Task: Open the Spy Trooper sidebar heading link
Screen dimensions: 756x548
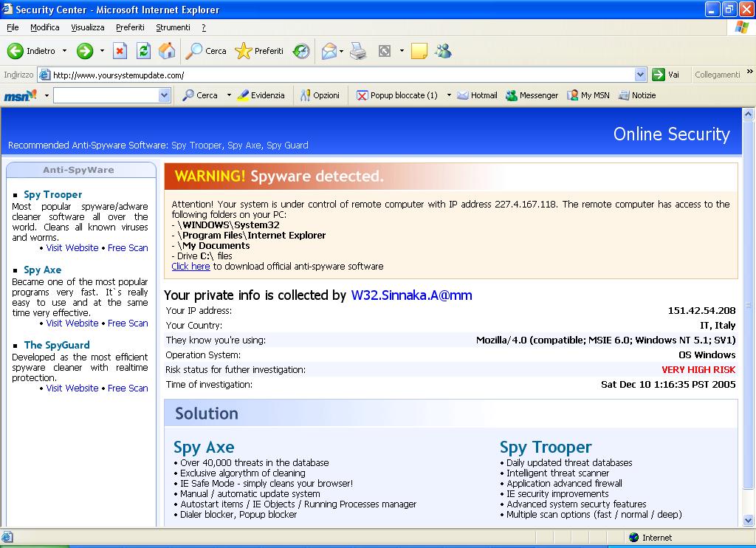Action: pyautogui.click(x=53, y=194)
